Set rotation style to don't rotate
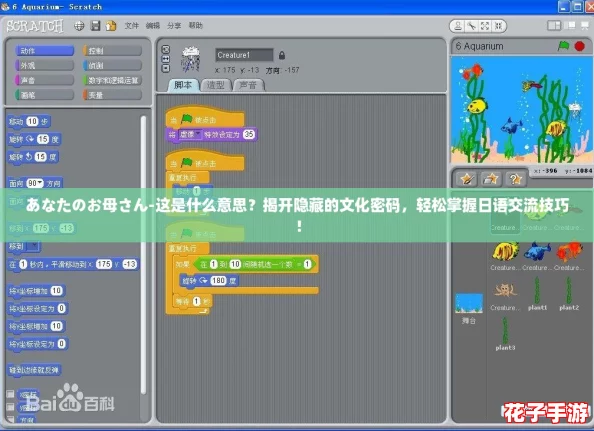This screenshot has width=594, height=431. (166, 69)
